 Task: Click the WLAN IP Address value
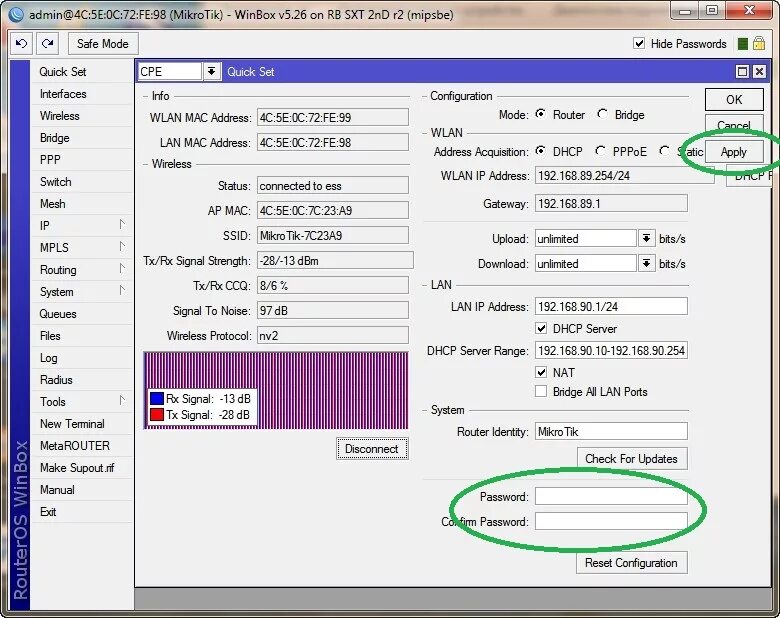[625, 175]
